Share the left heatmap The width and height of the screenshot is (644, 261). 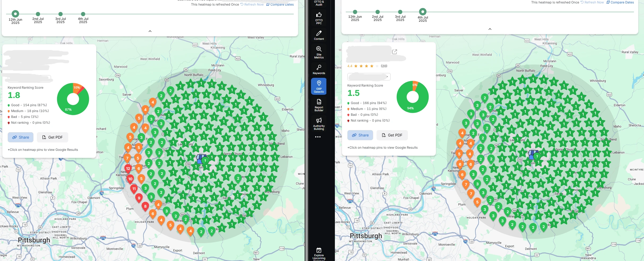(x=20, y=137)
